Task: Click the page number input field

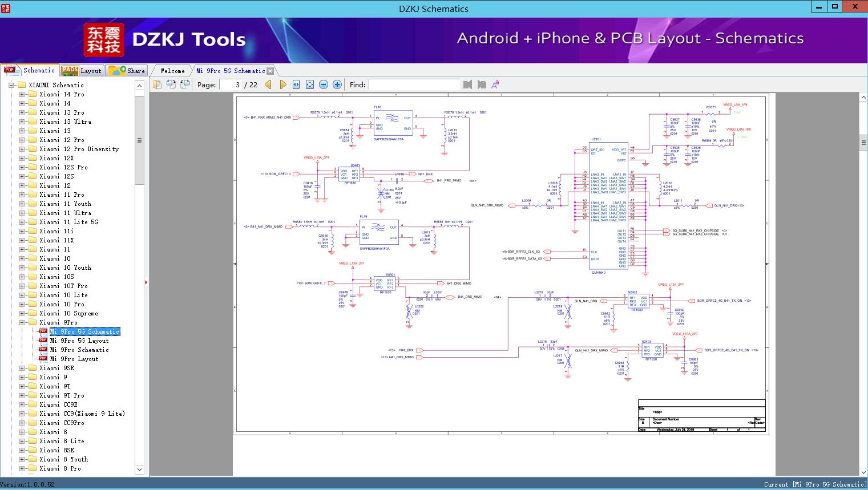Action: click(x=230, y=84)
